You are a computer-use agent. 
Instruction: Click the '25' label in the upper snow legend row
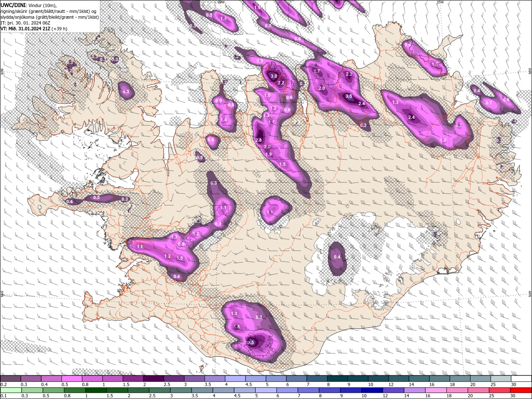(493, 384)
